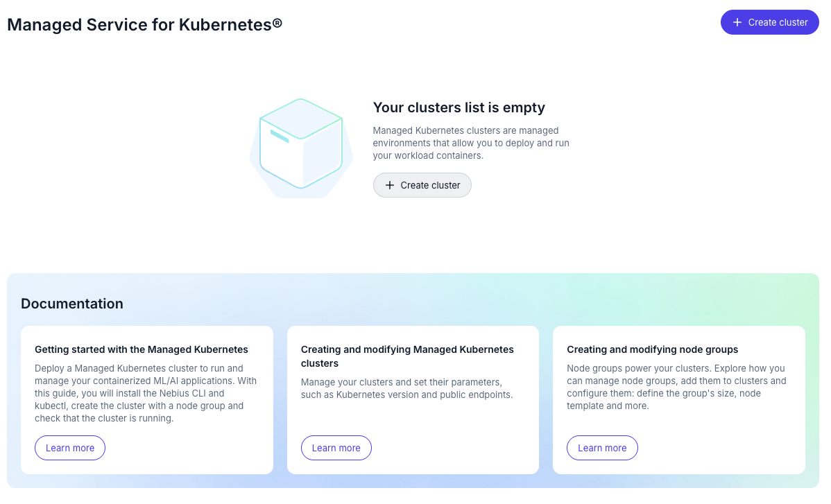Select the 'Getting started with the Managed Kubernetes' card title

[x=141, y=349]
